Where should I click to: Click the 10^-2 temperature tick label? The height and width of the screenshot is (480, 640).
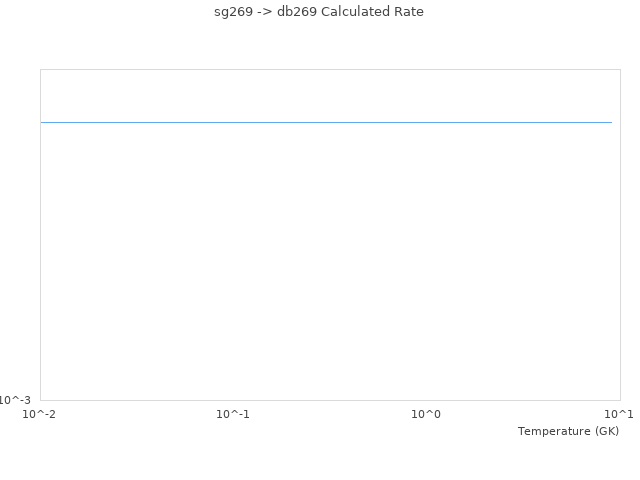click(39, 414)
